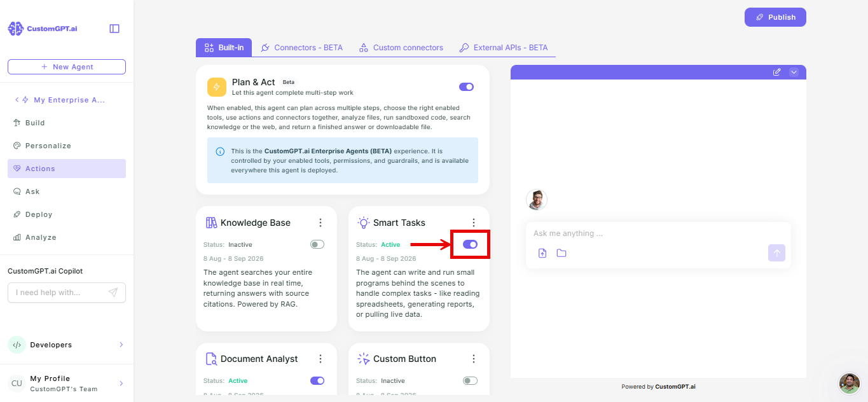This screenshot has width=868, height=402.
Task: Click the info icon in the blue notice
Action: (x=220, y=151)
